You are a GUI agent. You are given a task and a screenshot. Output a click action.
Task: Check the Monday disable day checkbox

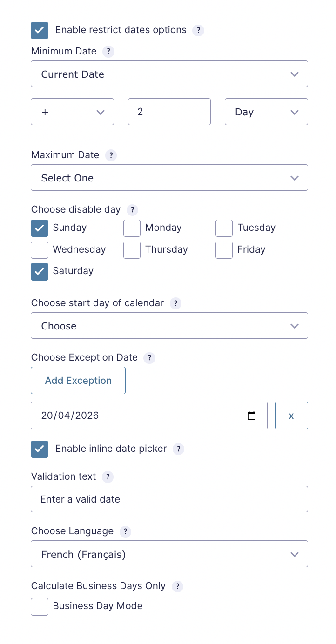pos(132,228)
